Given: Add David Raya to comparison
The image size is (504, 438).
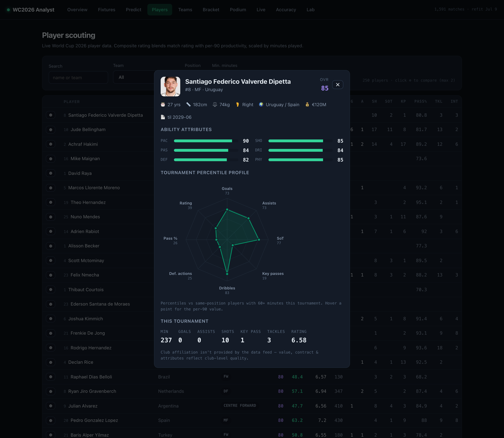Looking at the screenshot, I should (x=51, y=173).
